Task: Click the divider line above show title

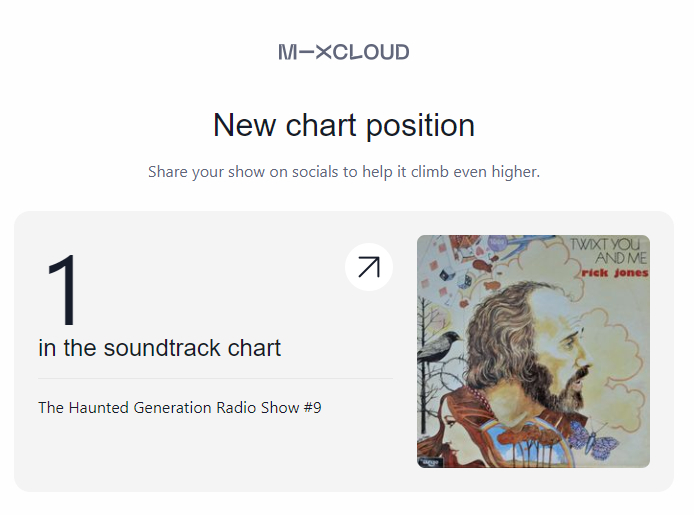Action: coord(215,379)
